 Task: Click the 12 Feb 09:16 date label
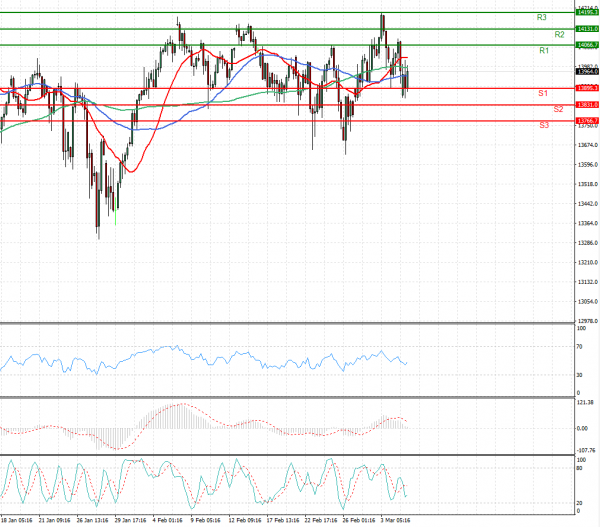coord(245,520)
